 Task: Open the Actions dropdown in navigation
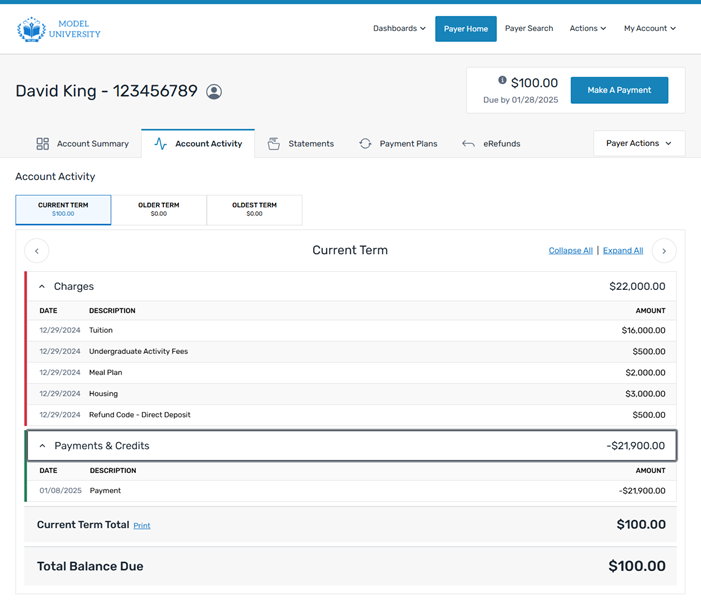click(588, 28)
